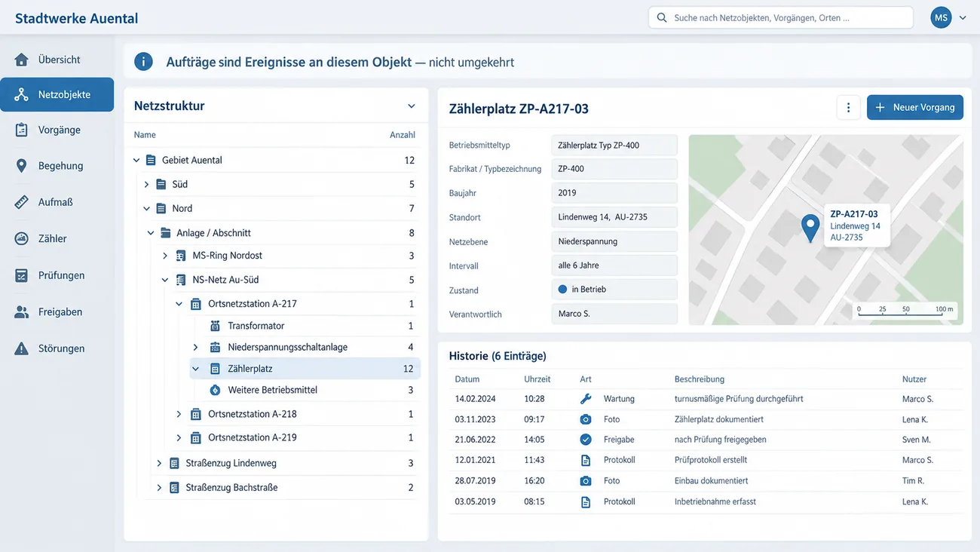Collapse the Nord tree node
This screenshot has width=980, height=552.
pyautogui.click(x=146, y=209)
